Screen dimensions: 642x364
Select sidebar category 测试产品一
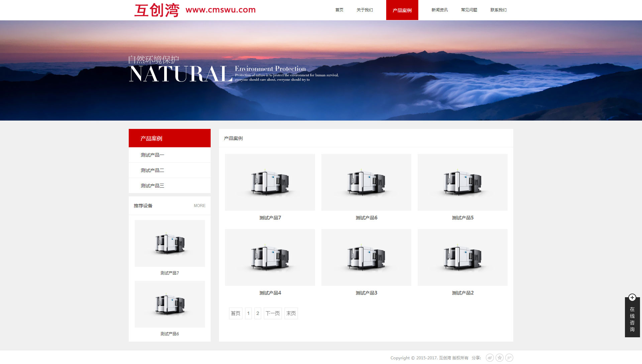click(x=152, y=155)
